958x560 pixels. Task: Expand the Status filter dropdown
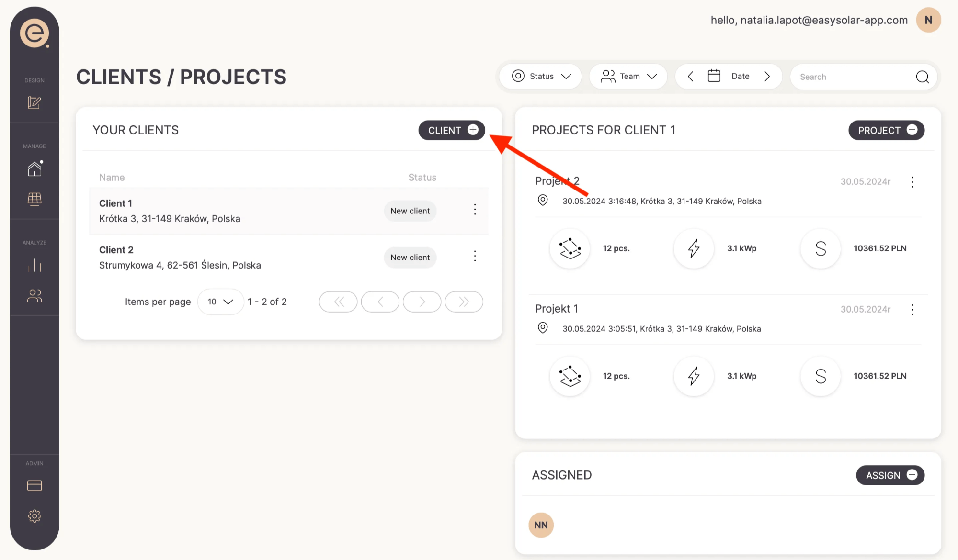tap(541, 76)
